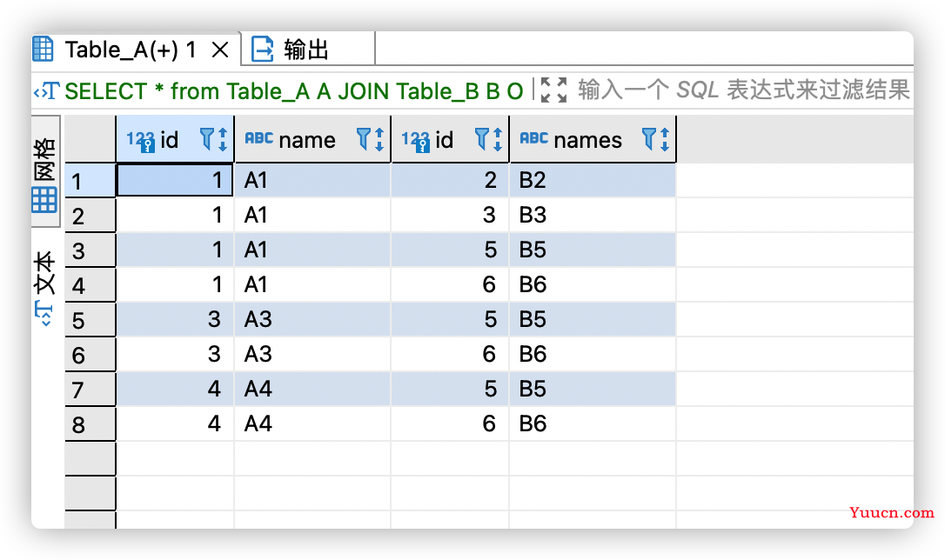Select row number 6 header
Screen dimensions: 945x560
point(90,355)
